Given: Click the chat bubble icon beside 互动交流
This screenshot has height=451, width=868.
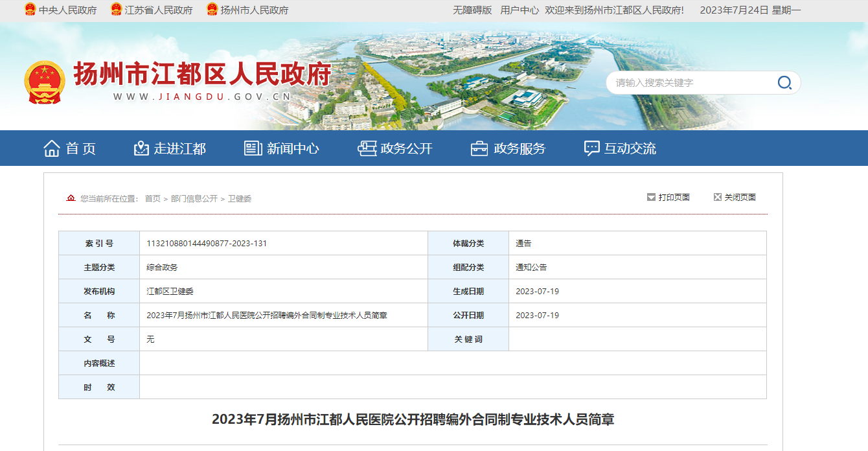Looking at the screenshot, I should tap(591, 148).
